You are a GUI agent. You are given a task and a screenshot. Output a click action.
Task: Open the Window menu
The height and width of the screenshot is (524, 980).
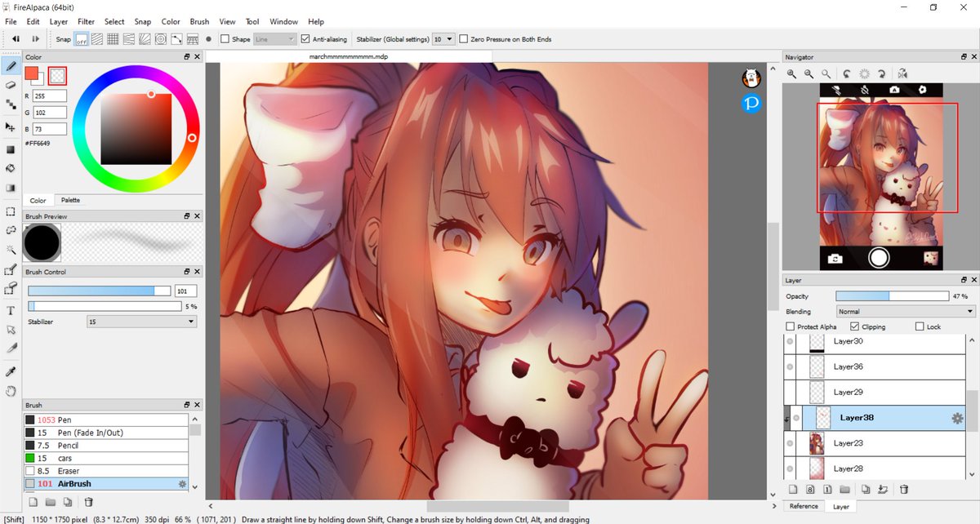(283, 21)
